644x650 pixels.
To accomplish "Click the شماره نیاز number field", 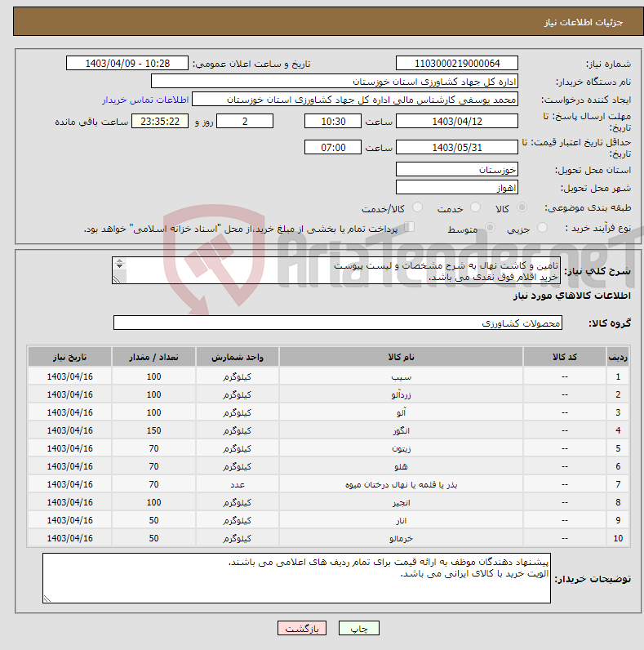I will click(457, 63).
